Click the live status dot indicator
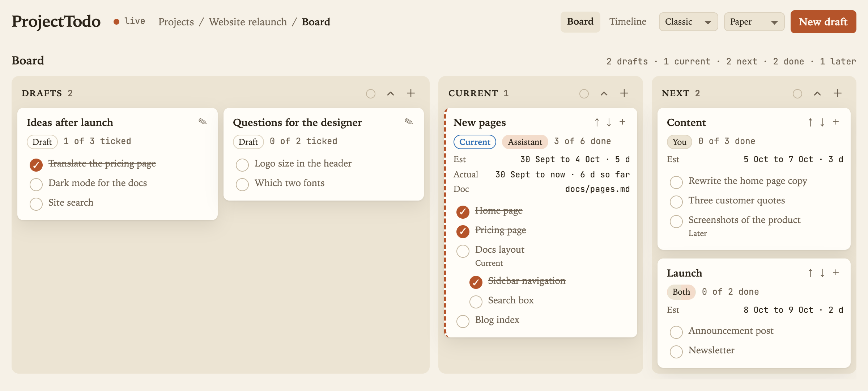The height and width of the screenshot is (391, 868). 116,22
